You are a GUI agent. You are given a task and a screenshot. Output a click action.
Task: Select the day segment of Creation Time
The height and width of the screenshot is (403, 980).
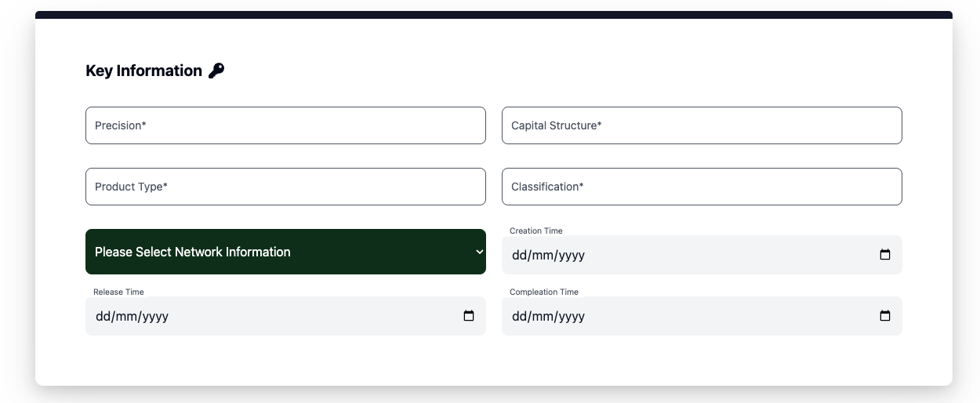tap(519, 255)
